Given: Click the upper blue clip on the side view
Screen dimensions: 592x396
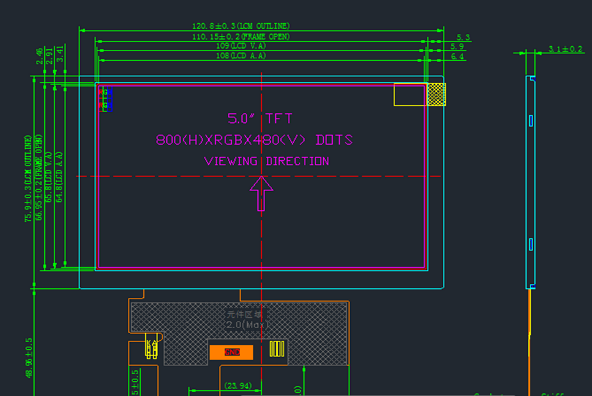Looking at the screenshot, I should (531, 121).
